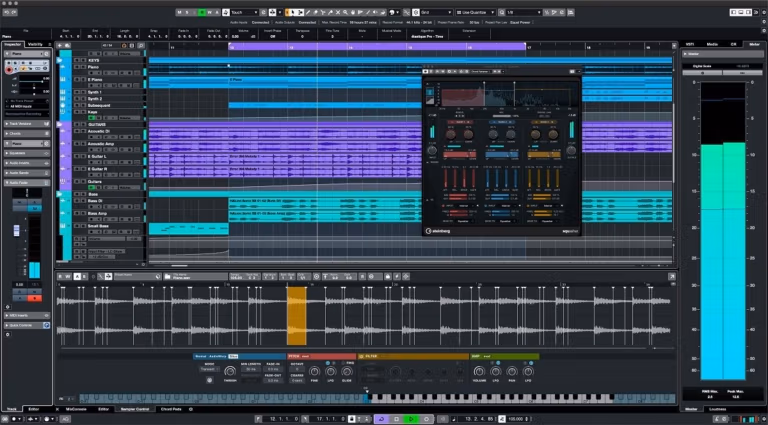Open the MixConsole lower zone tab
Viewport: 768px width, 425px height.
pyautogui.click(x=76, y=409)
